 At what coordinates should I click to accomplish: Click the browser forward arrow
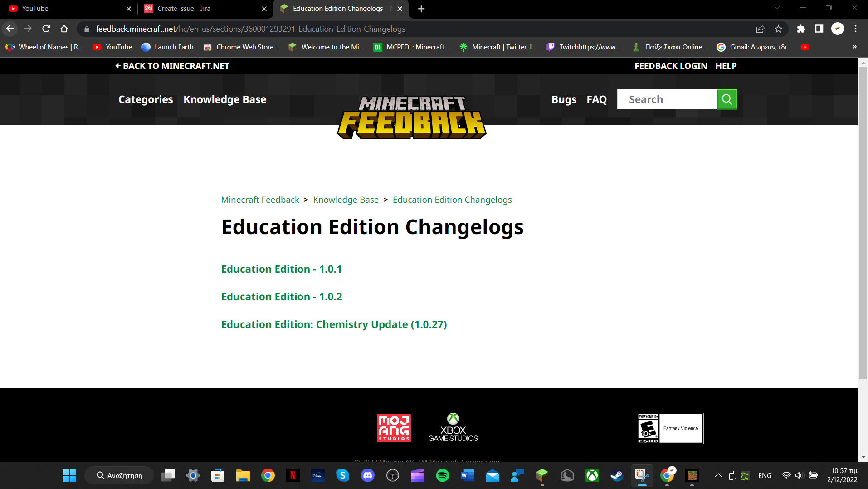pos(28,29)
